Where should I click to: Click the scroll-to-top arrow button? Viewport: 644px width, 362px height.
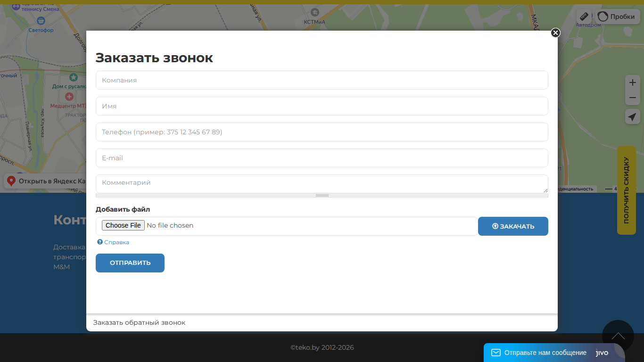coord(618,336)
